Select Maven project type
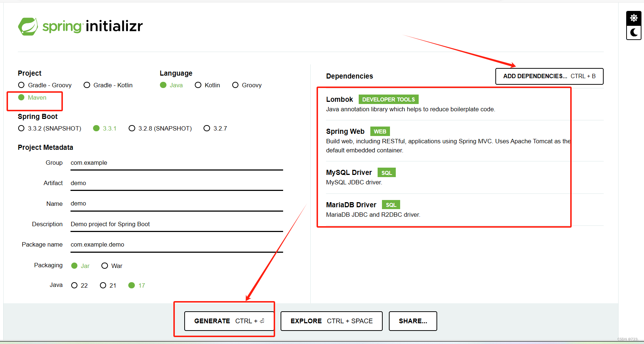 point(32,97)
